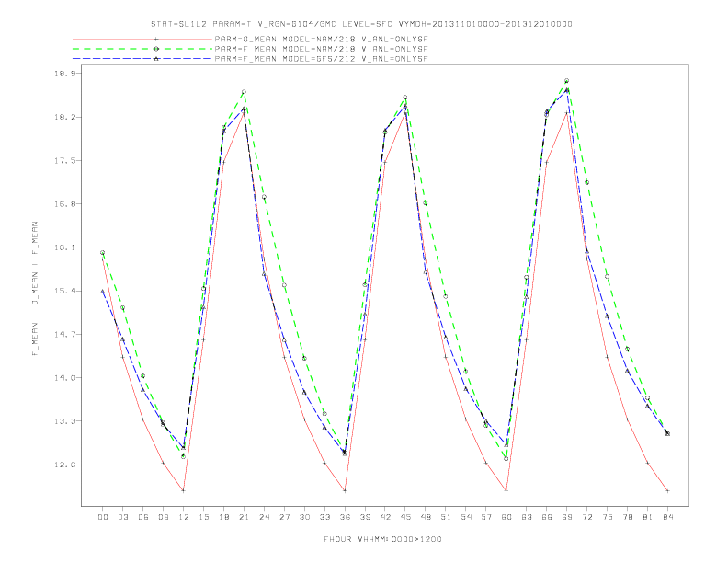The image size is (728, 563).
Task: Click the blue dashed legend line sample
Action: click(142, 59)
